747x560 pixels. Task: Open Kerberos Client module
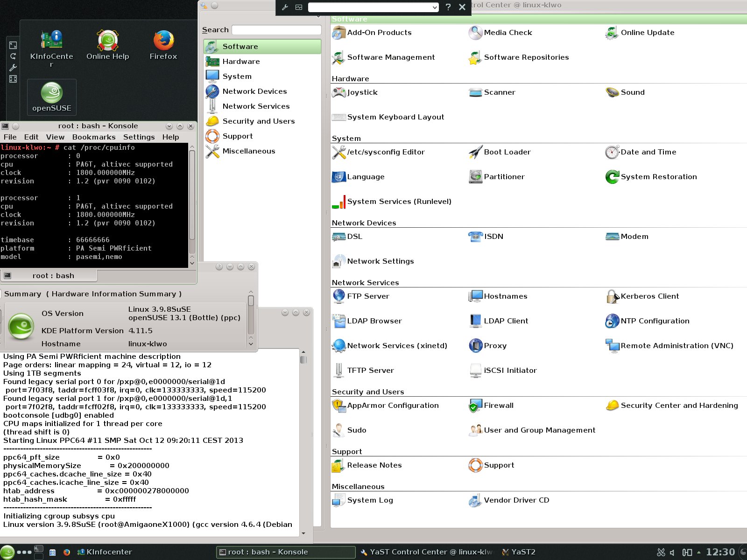(x=642, y=296)
